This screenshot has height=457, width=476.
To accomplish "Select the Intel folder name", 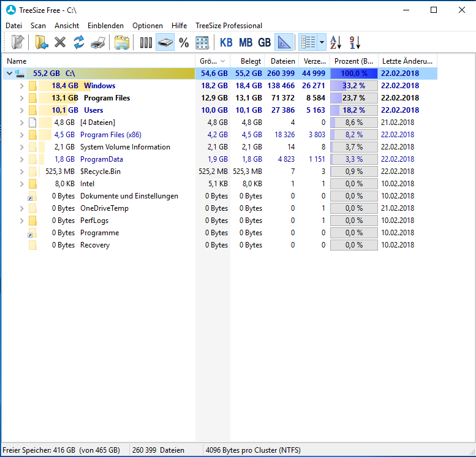I will pyautogui.click(x=87, y=184).
